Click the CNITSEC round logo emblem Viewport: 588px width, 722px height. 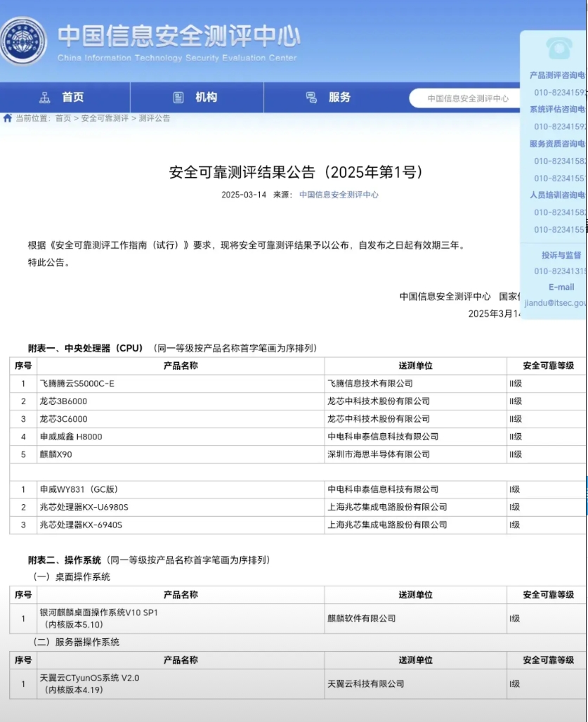23,41
